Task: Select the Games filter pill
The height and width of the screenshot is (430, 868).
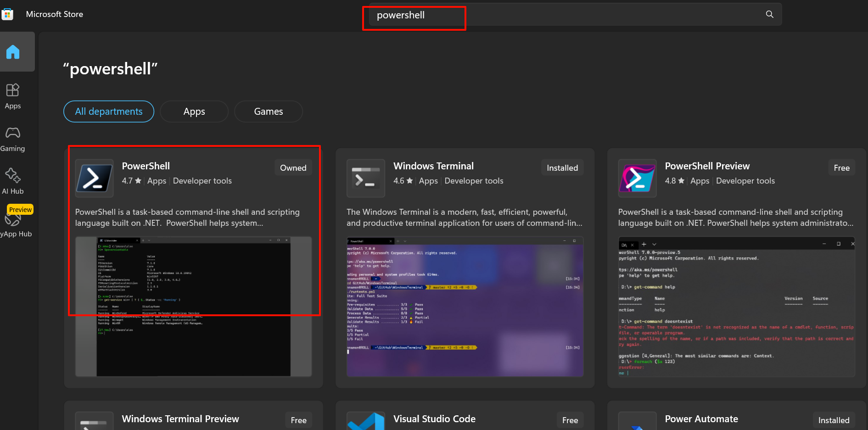Action: pos(269,112)
